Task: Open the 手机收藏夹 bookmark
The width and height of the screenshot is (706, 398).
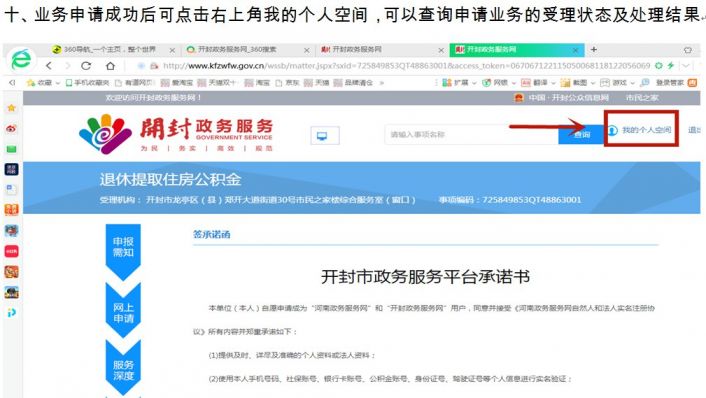Action: [87, 83]
